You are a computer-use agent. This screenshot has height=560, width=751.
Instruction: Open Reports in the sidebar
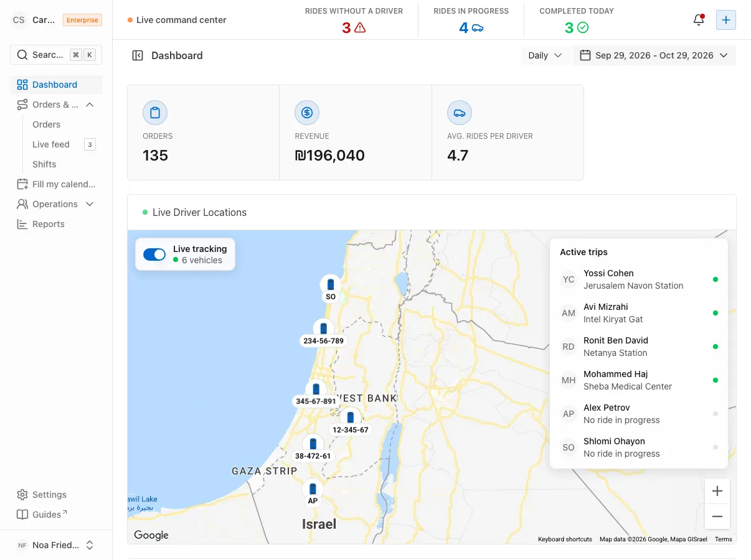(x=56, y=224)
